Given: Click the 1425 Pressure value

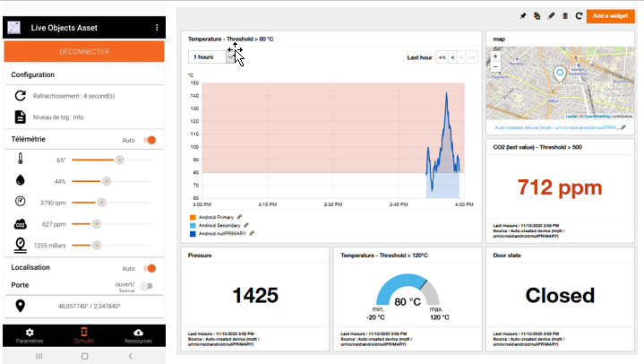Looking at the screenshot, I should (x=255, y=295).
